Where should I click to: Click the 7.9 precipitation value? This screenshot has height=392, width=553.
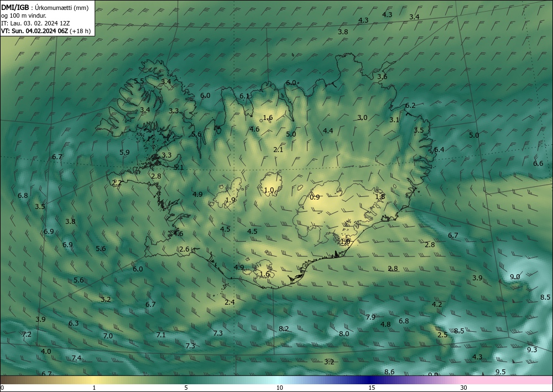click(371, 317)
